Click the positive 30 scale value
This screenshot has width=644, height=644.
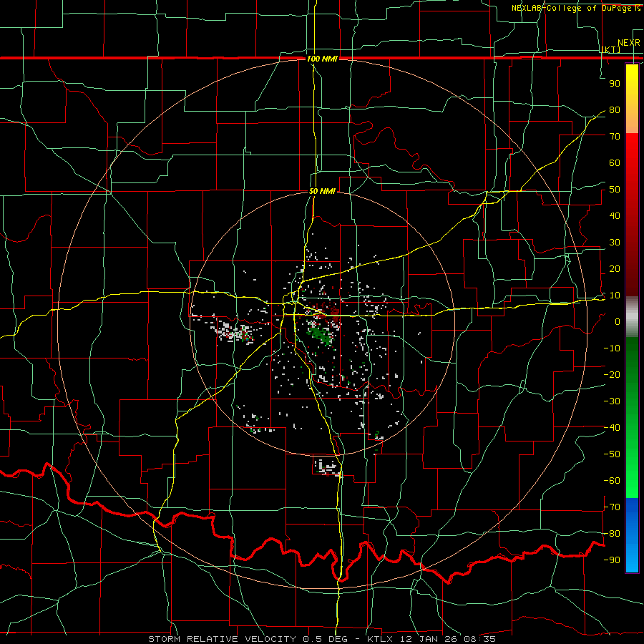click(x=615, y=243)
